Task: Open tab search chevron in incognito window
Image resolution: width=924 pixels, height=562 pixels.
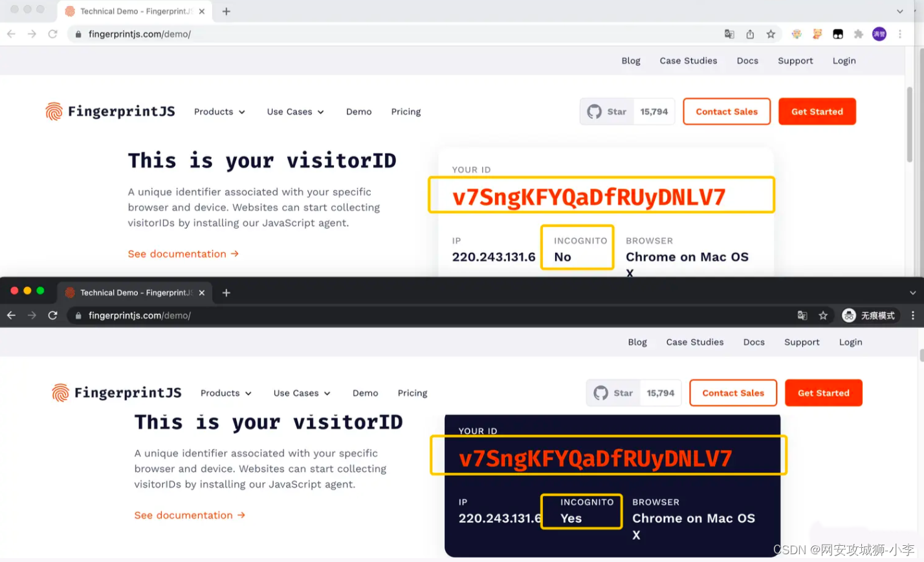Action: [912, 293]
